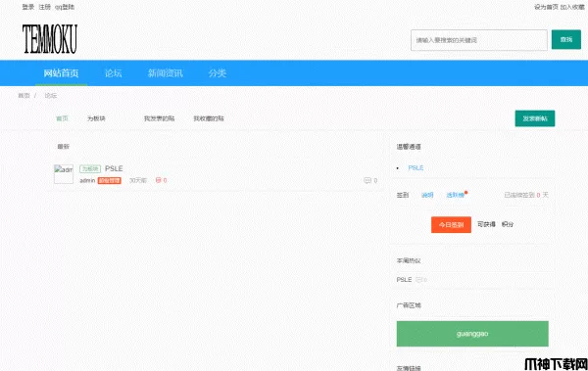Show 我发表的贴 posts tab
Viewport: 588px width, 371px height.
point(160,118)
